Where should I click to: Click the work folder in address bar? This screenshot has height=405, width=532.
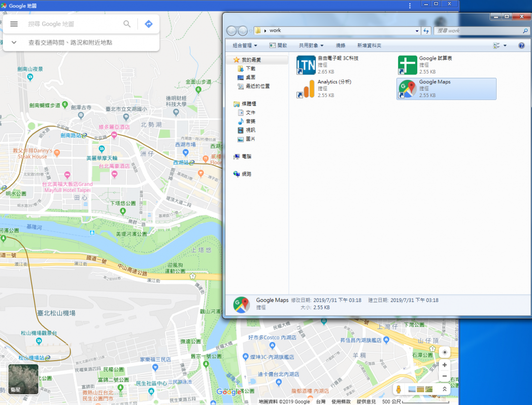pos(275,31)
